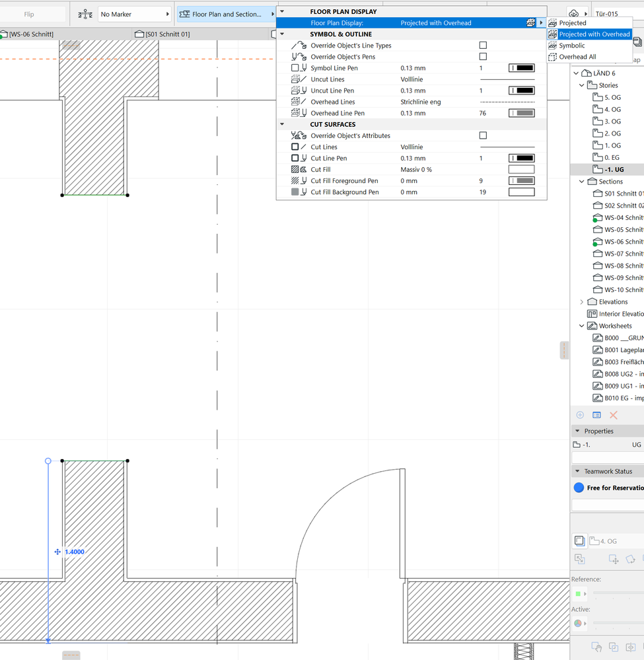Open Interior Elevations item
This screenshot has width=644, height=660.
(x=616, y=314)
